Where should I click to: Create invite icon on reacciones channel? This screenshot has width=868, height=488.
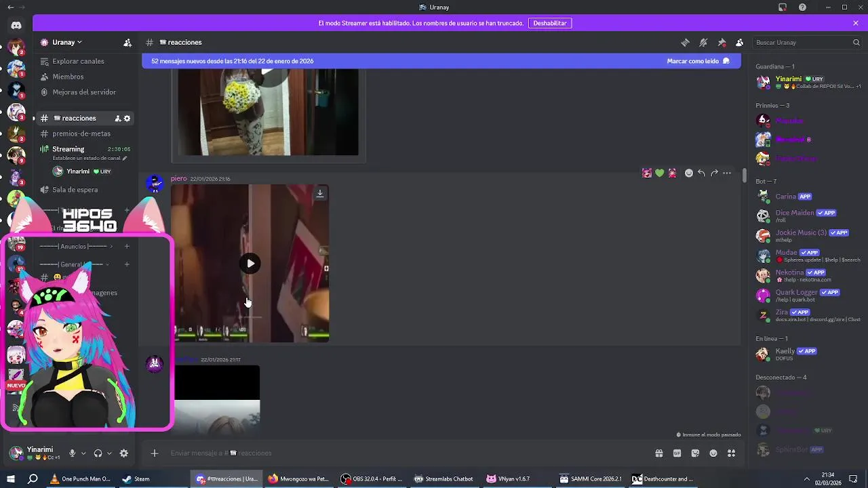pos(118,119)
